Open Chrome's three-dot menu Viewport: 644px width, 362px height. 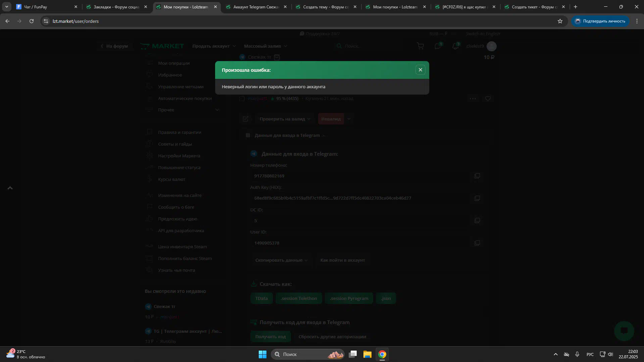(x=637, y=21)
